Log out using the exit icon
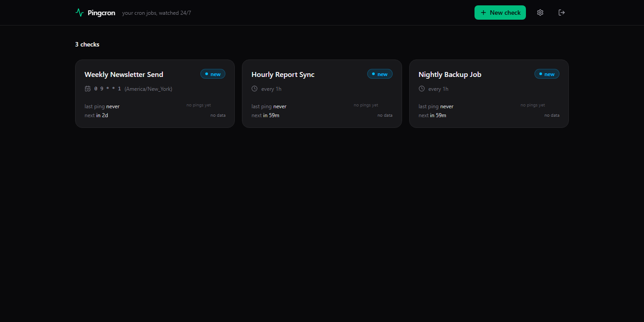The image size is (644, 322). [562, 13]
